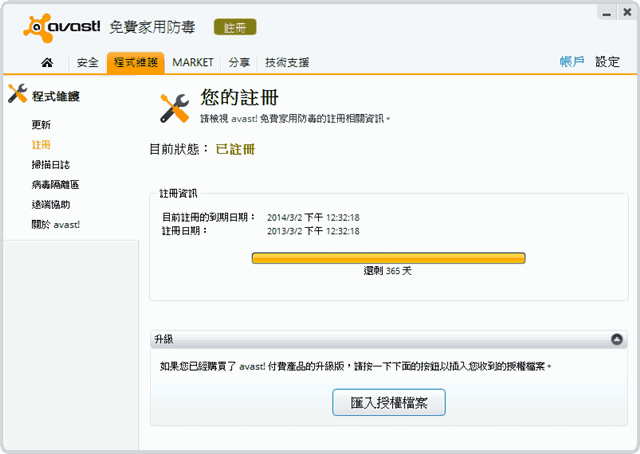
Task: Open 病毒隔離區 in the sidebar
Action: (x=55, y=185)
